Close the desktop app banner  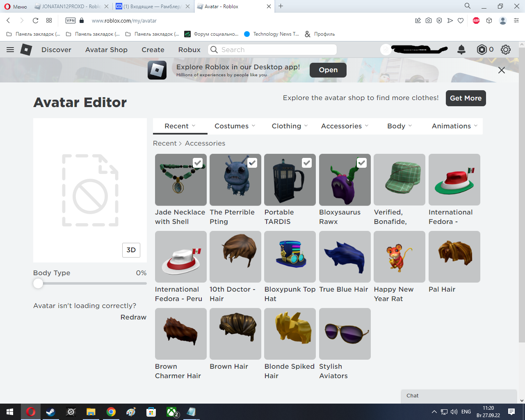pyautogui.click(x=501, y=70)
